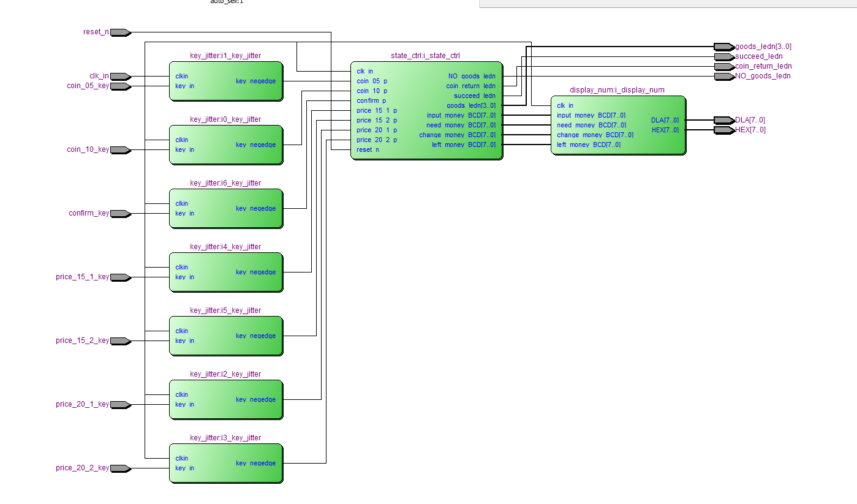Viewport: 857px width, 504px height.
Task: Select the coin_10_key input pin symbol
Action: pos(120,150)
